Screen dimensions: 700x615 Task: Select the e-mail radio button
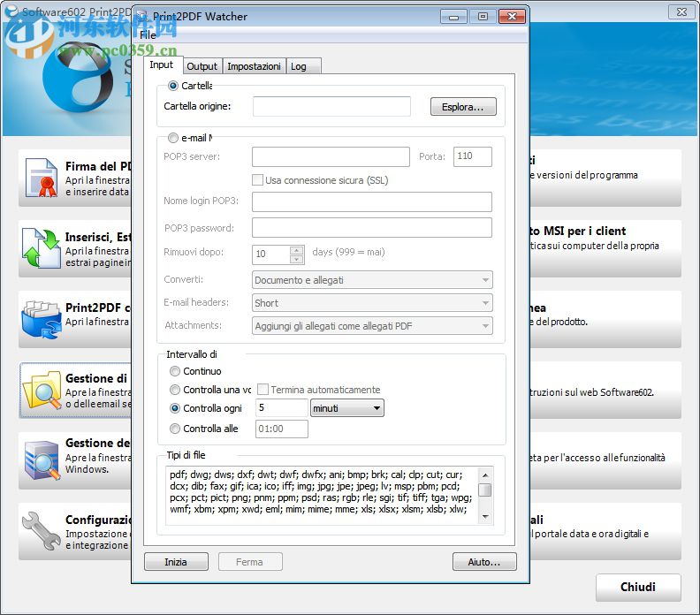(172, 138)
